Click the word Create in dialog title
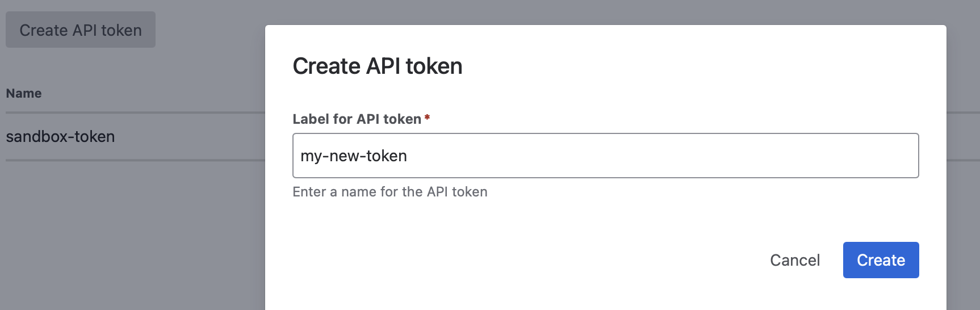The image size is (980, 310). (326, 66)
